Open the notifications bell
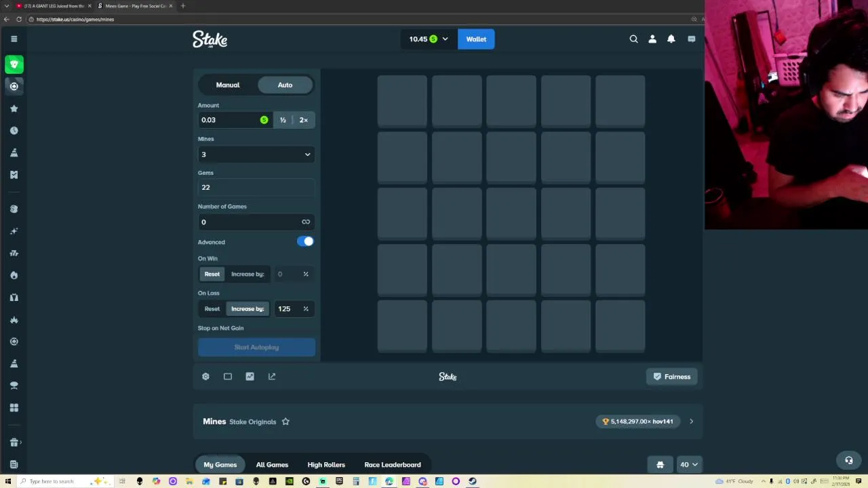 pyautogui.click(x=671, y=39)
